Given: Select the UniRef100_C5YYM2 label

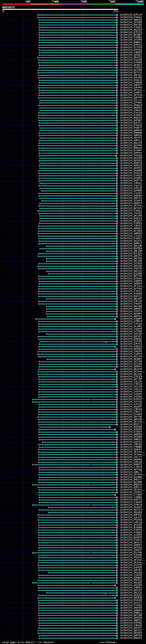Looking at the screenshot, I should [x=131, y=341].
